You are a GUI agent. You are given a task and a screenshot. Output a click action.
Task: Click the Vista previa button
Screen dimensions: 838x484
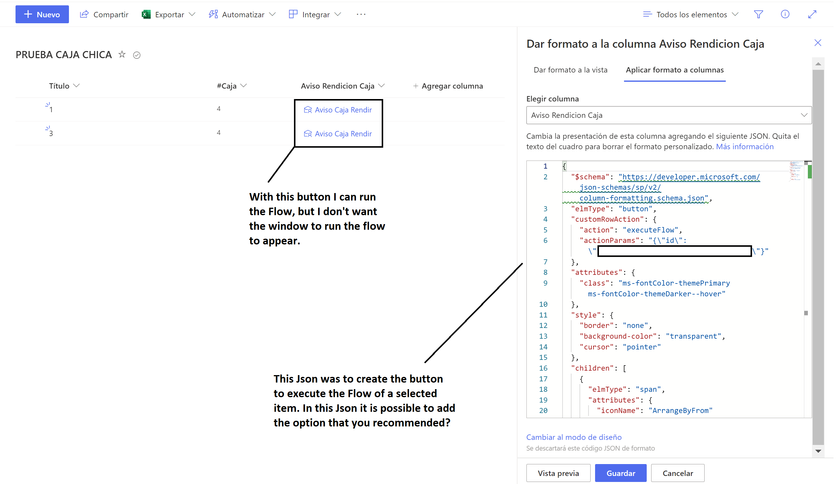pos(558,473)
